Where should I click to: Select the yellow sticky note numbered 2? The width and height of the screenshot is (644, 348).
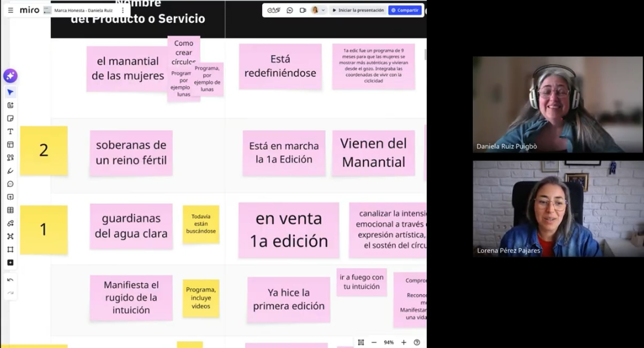pyautogui.click(x=44, y=151)
